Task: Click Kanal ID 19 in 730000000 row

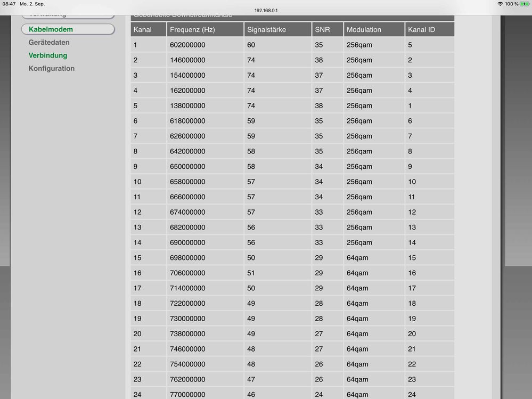Action: pyautogui.click(x=430, y=319)
